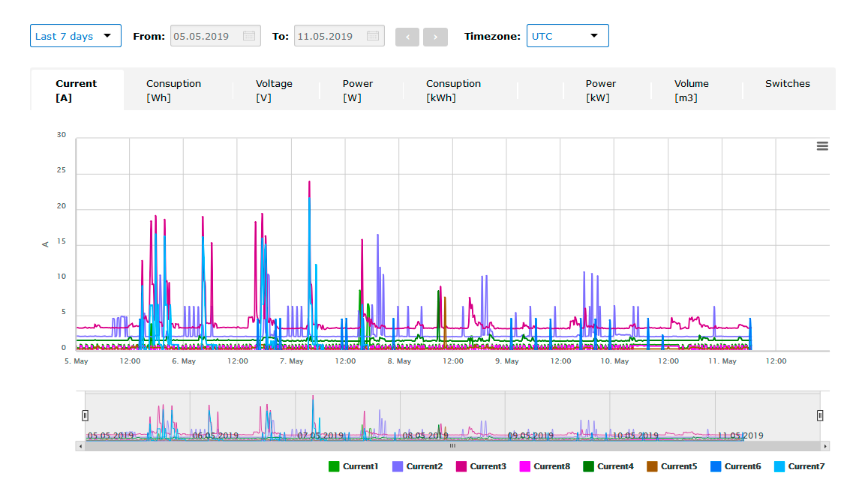Hide the Current6 series via legend
This screenshot has height=485, width=868.
point(736,467)
